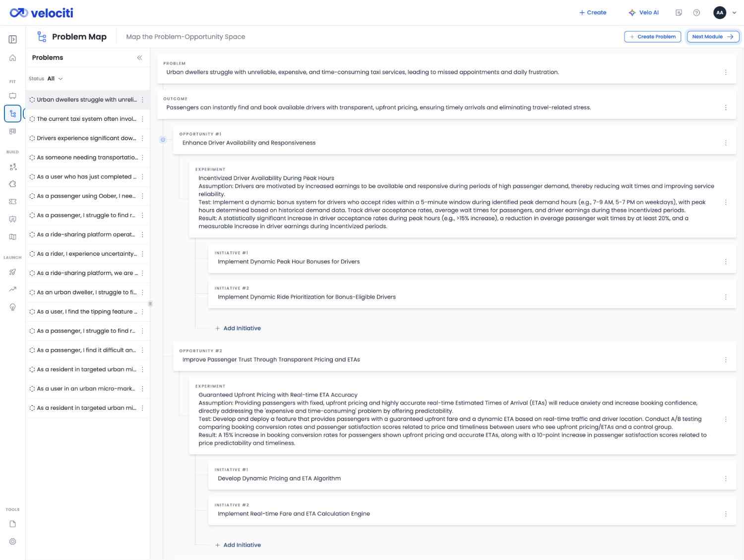Click the 'Implement Dynamic Peak Hour Bonuses for Drivers' text
Screen dimensions: 744x560
tap(289, 262)
